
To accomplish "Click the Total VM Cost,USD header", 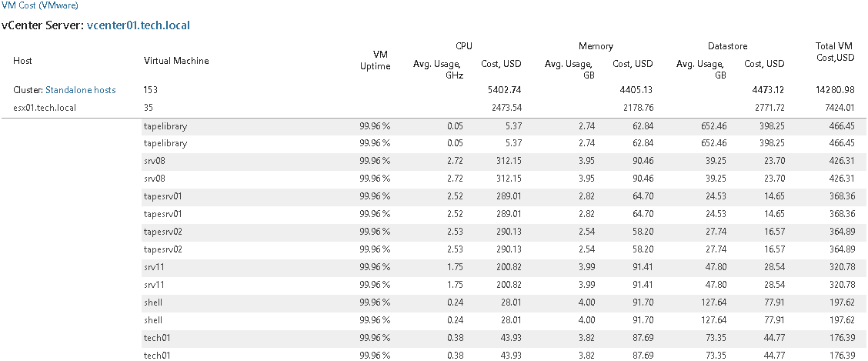I will pos(832,52).
